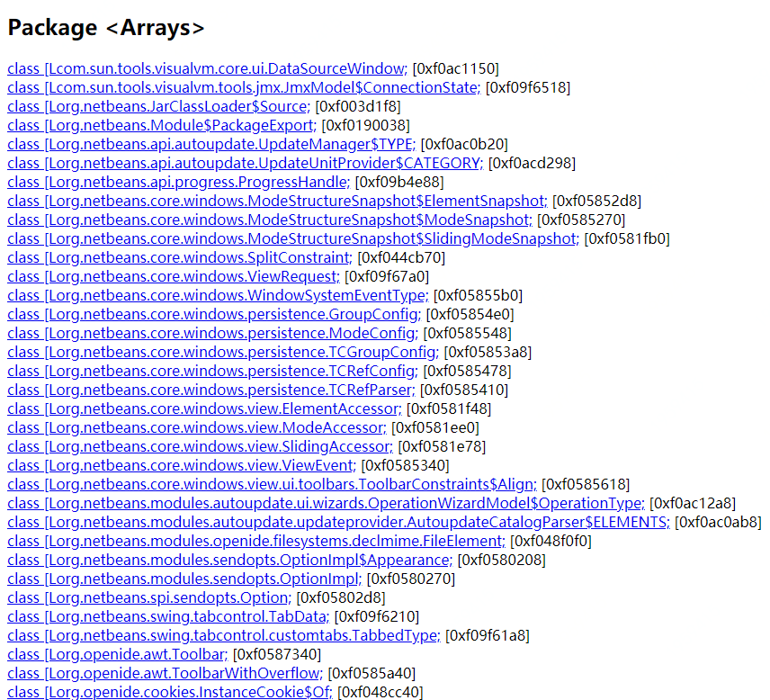Click address text [0xf0581f48]
Image resolution: width=770 pixels, height=700 pixels.
tap(449, 409)
